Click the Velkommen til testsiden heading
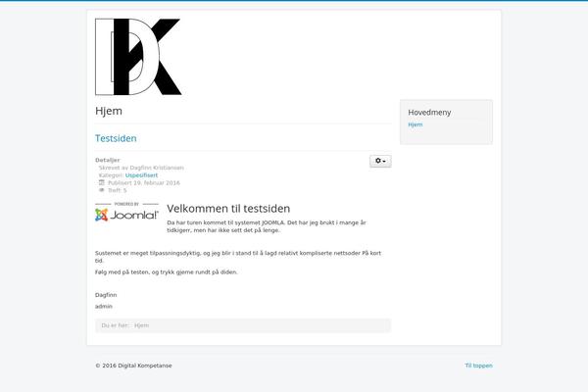 (x=228, y=208)
